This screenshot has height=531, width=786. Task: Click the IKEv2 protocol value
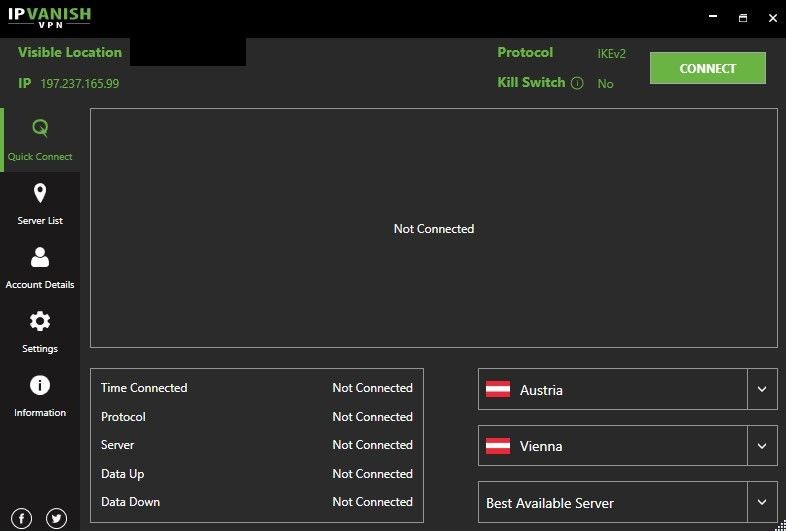[612, 54]
